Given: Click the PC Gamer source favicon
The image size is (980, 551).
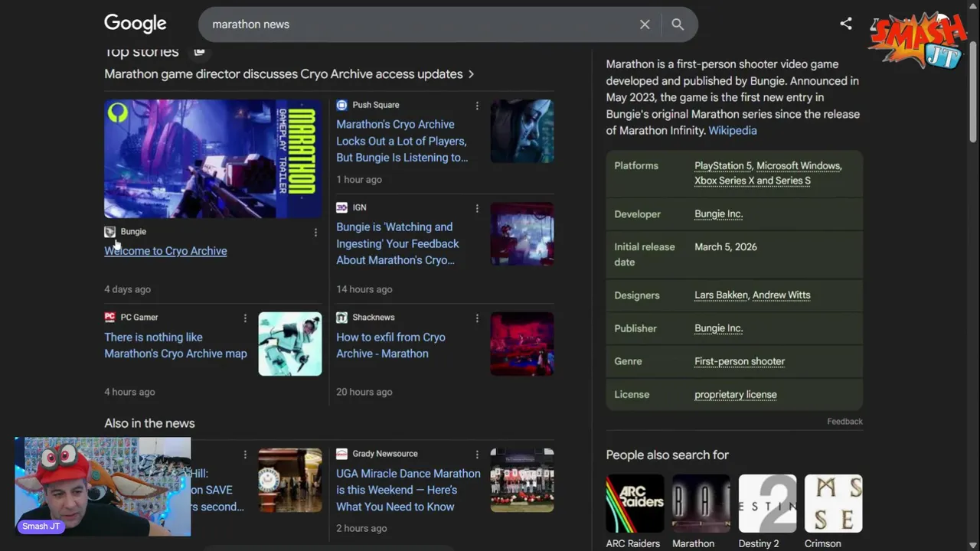Looking at the screenshot, I should pyautogui.click(x=109, y=317).
